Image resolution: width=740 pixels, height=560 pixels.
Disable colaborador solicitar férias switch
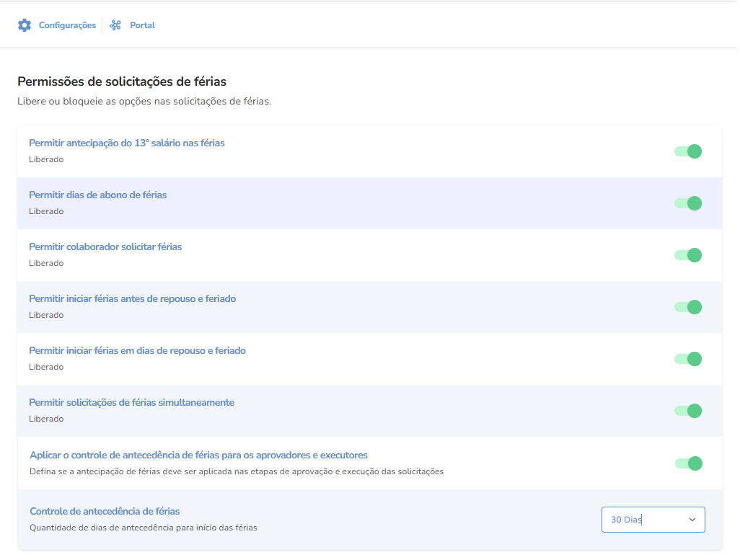[688, 255]
